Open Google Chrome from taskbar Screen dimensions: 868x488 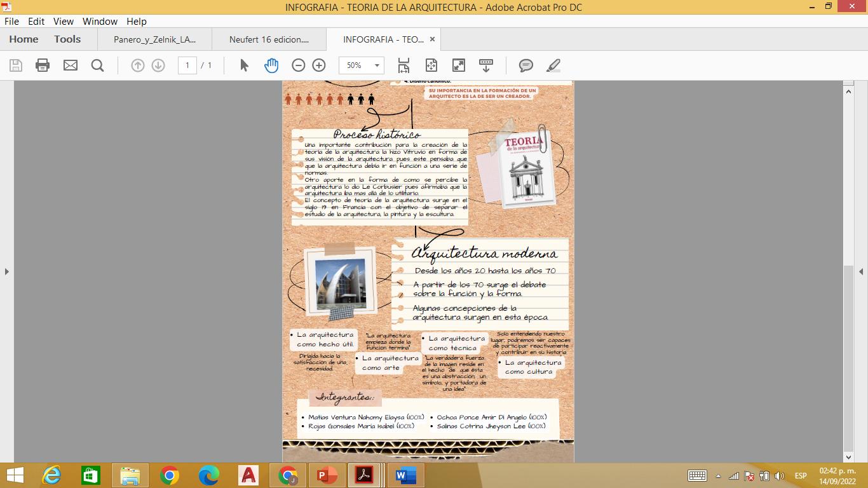coord(170,475)
